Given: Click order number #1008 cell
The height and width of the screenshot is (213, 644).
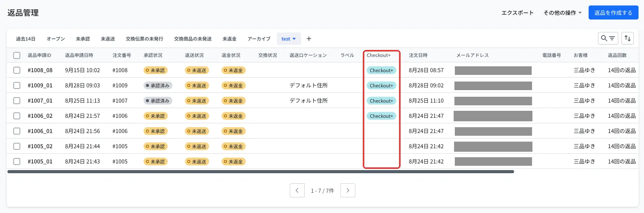Looking at the screenshot, I should pos(120,70).
